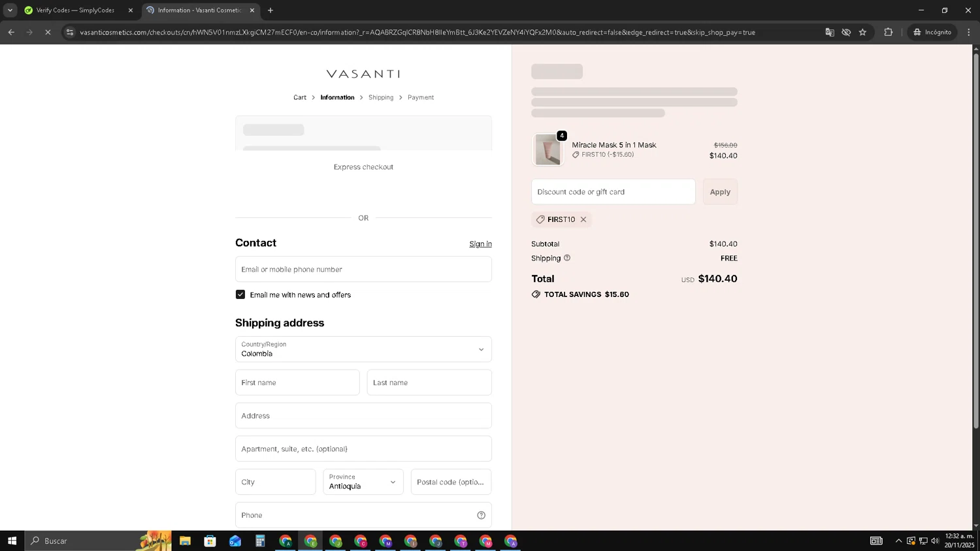
Task: Stop loading the page
Action: (x=48, y=32)
